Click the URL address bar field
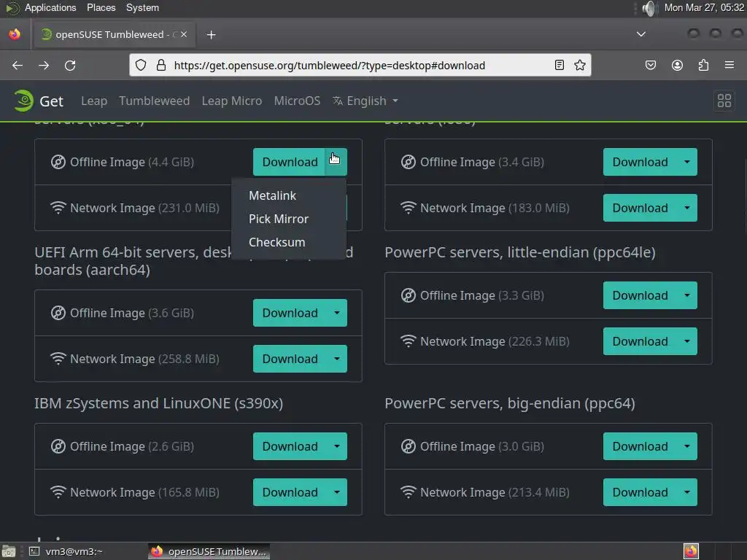 [360, 65]
